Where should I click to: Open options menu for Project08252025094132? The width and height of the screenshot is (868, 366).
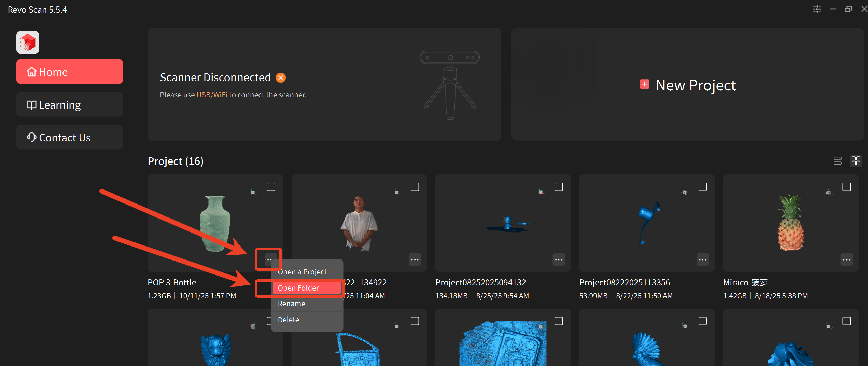click(x=559, y=259)
